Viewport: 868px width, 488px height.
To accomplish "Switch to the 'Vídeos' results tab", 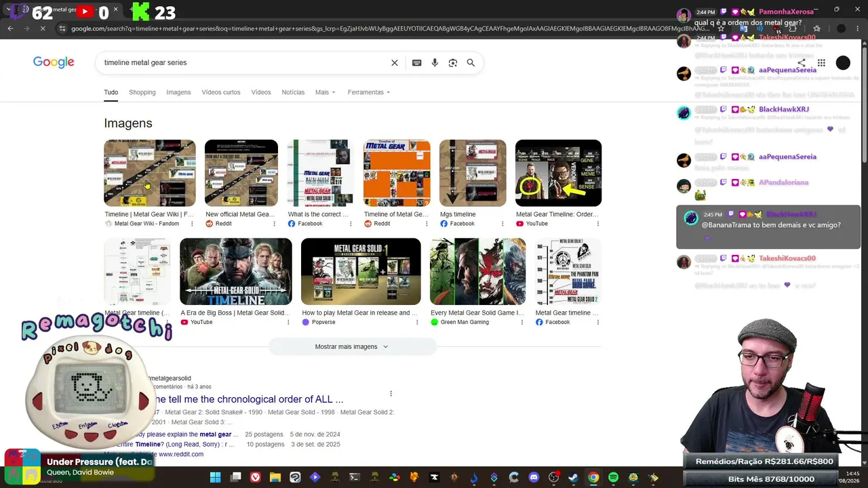I will (261, 92).
